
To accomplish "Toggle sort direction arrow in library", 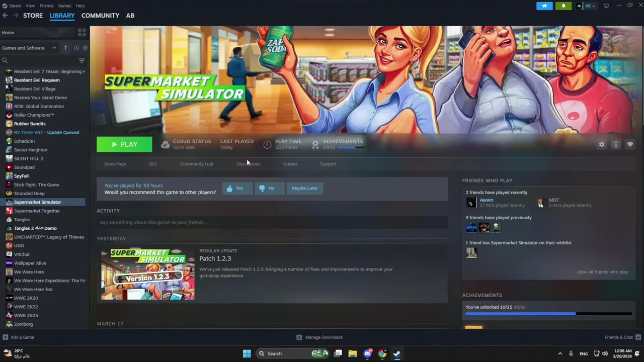I will [65, 48].
